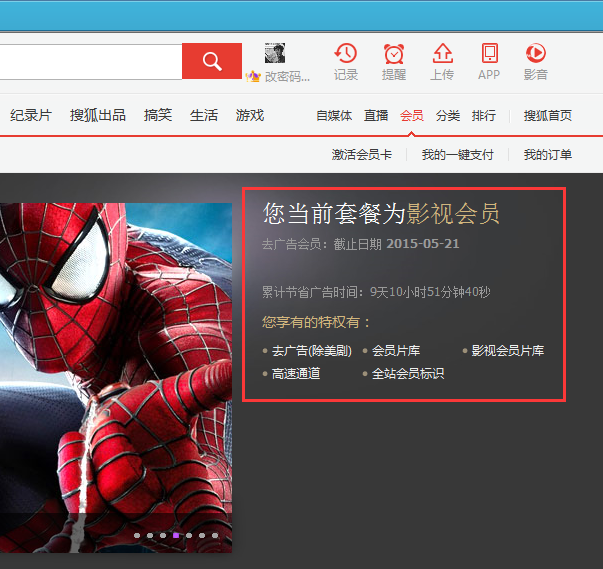Open the 搜狐出品 channel
Image resolution: width=603 pixels, height=569 pixels.
coord(98,115)
